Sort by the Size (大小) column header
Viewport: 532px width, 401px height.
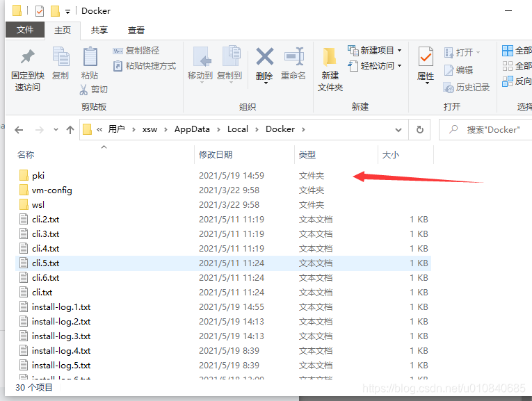[x=406, y=154]
